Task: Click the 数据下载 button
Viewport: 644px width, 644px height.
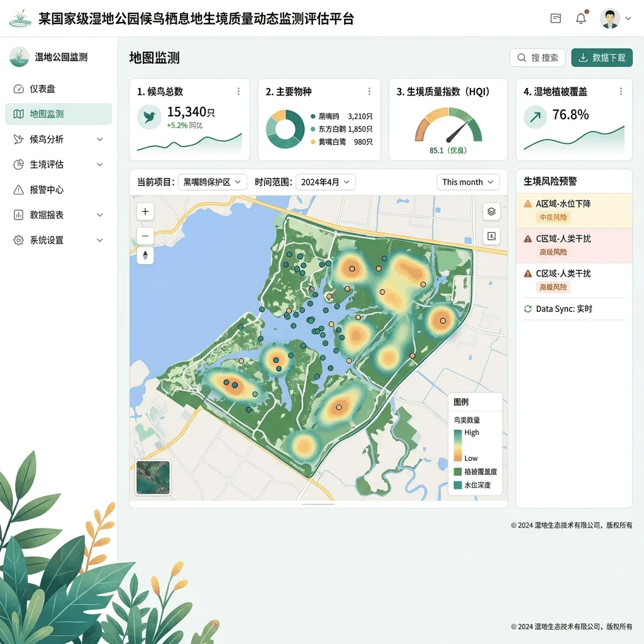Action: 602,57
